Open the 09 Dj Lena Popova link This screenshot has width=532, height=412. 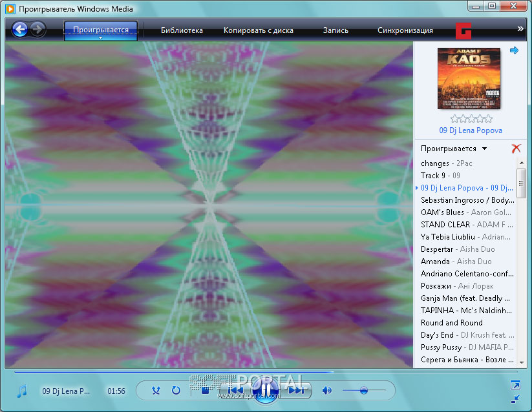point(471,130)
